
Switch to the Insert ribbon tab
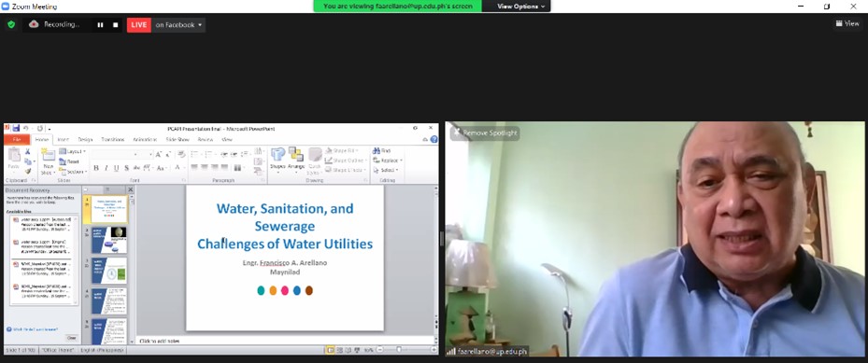click(x=64, y=140)
